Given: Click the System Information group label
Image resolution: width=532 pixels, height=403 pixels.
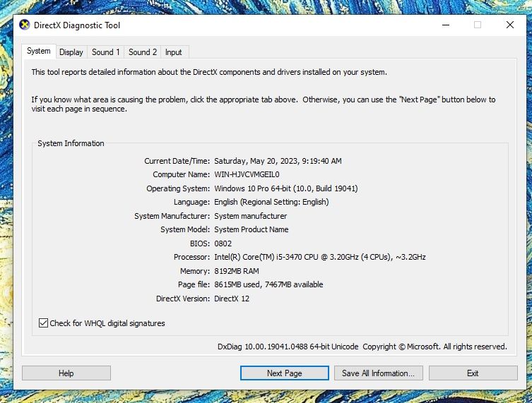Looking at the screenshot, I should 71,143.
